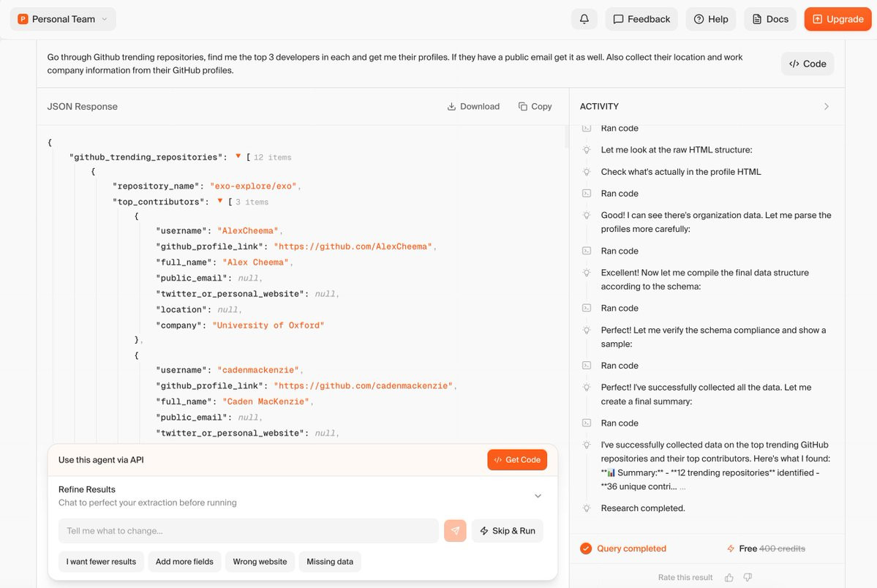Click the Personal Team 'P' logo icon
Viewport: 877px width, 588px height.
pyautogui.click(x=23, y=19)
